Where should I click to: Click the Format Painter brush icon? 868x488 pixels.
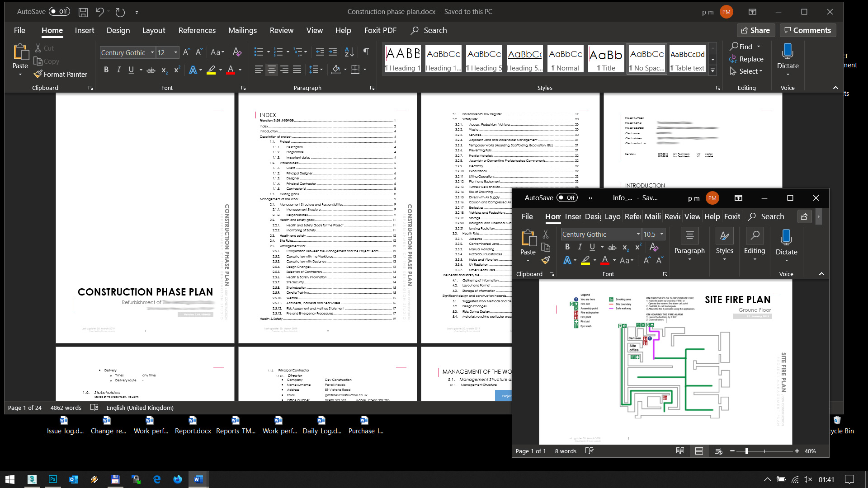(38, 74)
